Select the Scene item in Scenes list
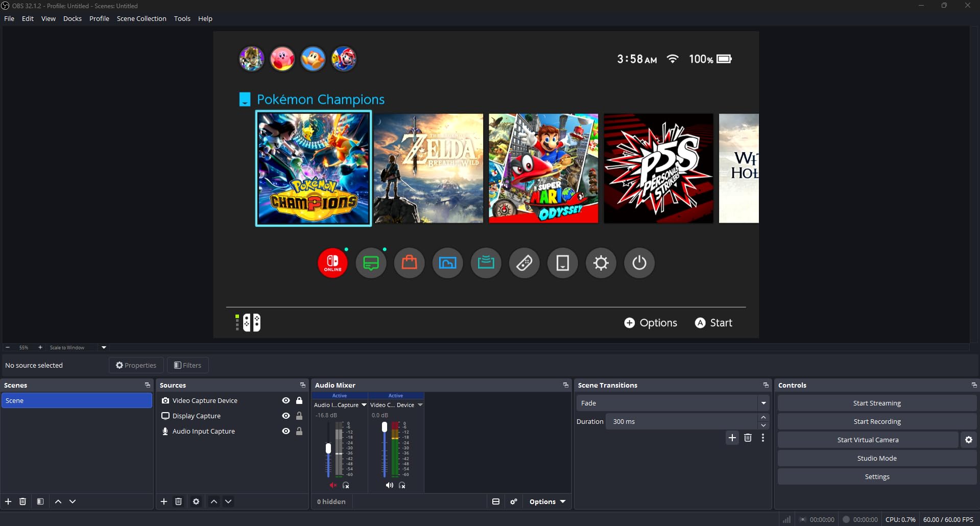The width and height of the screenshot is (980, 526). 77,400
